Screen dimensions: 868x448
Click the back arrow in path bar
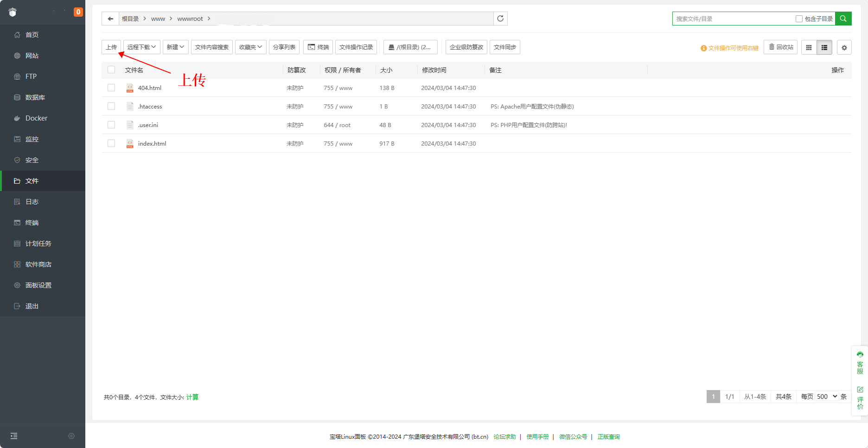110,19
